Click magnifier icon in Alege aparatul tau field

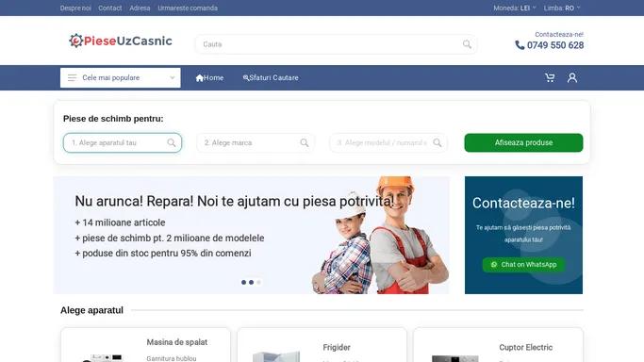click(172, 142)
